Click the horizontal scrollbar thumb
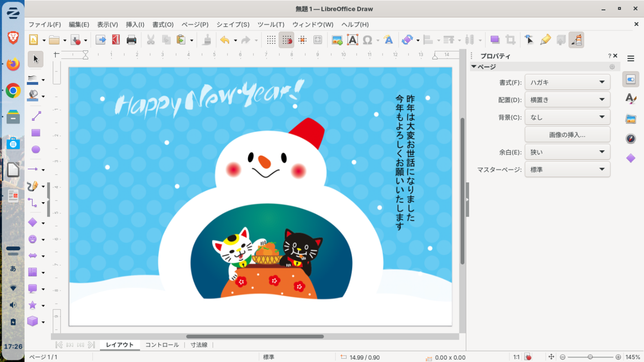 (255, 337)
